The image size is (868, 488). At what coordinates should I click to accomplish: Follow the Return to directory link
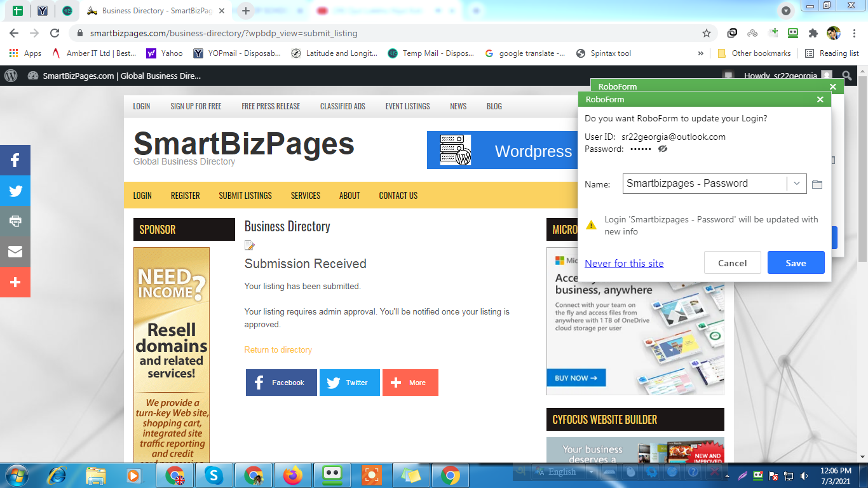278,349
